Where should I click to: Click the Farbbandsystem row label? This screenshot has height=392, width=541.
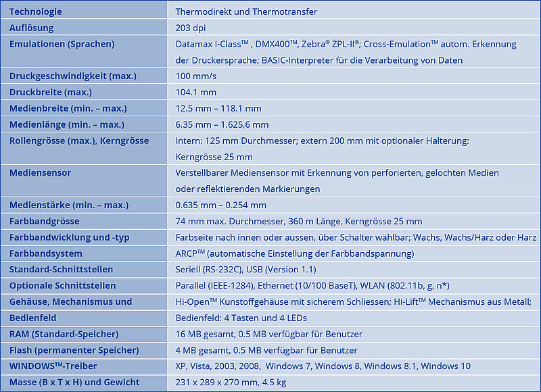(46, 253)
